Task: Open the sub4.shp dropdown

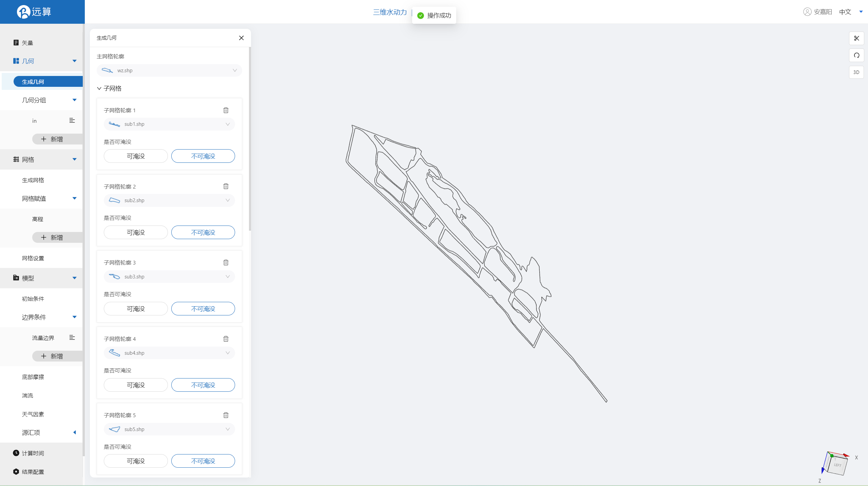Action: coord(169,353)
